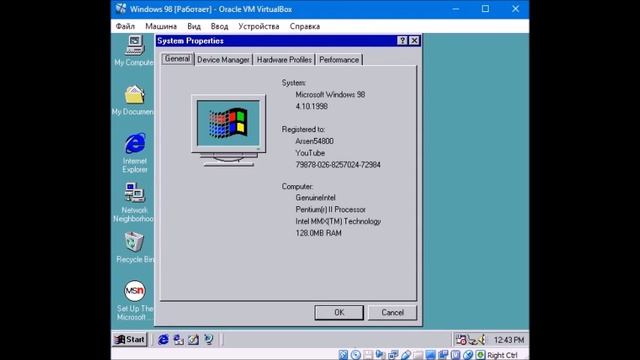Image resolution: width=640 pixels, height=360 pixels.
Task: Close the System Properties dialog
Action: (x=414, y=40)
